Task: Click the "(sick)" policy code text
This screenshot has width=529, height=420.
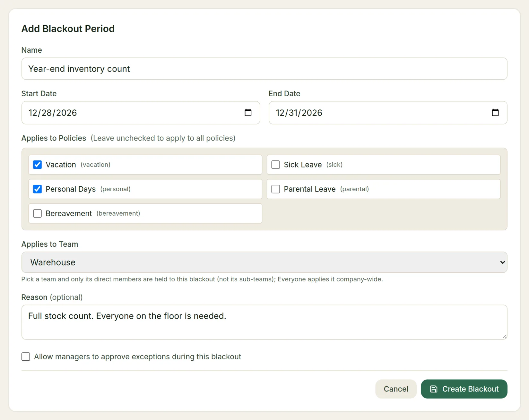Action: (x=334, y=165)
